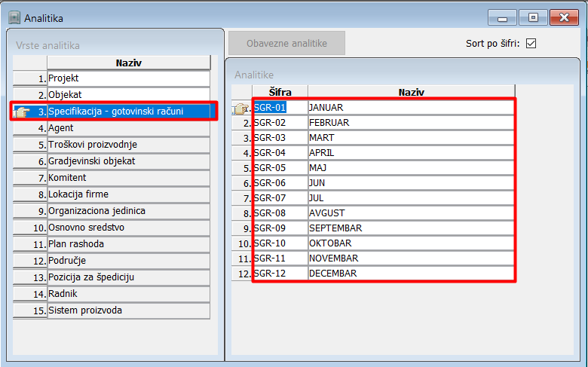This screenshot has height=367, width=588.
Task: Click the NOVEMBAR name cell
Action: 412,258
